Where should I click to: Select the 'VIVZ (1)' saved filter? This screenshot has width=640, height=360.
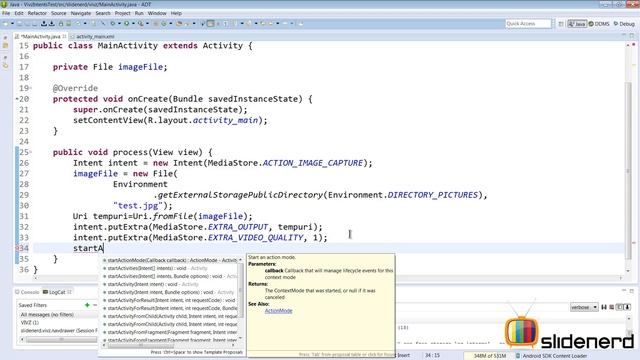tap(58, 322)
